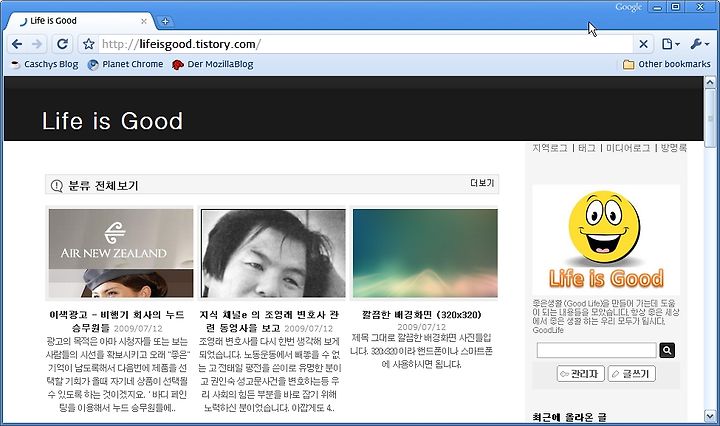Screen dimensions: 720x426
Task: Open the Air New Zealand thumbnail
Action: (x=121, y=253)
